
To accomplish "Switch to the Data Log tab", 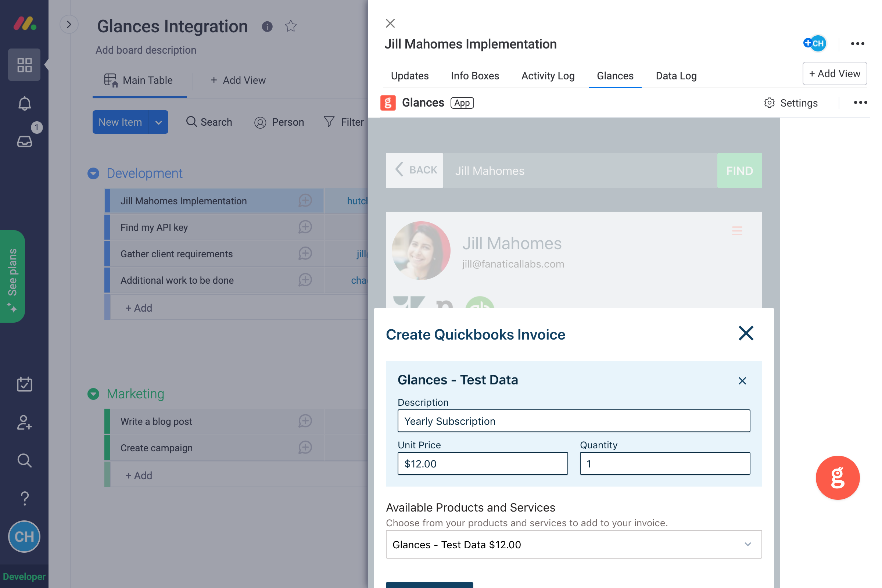I will (x=676, y=76).
